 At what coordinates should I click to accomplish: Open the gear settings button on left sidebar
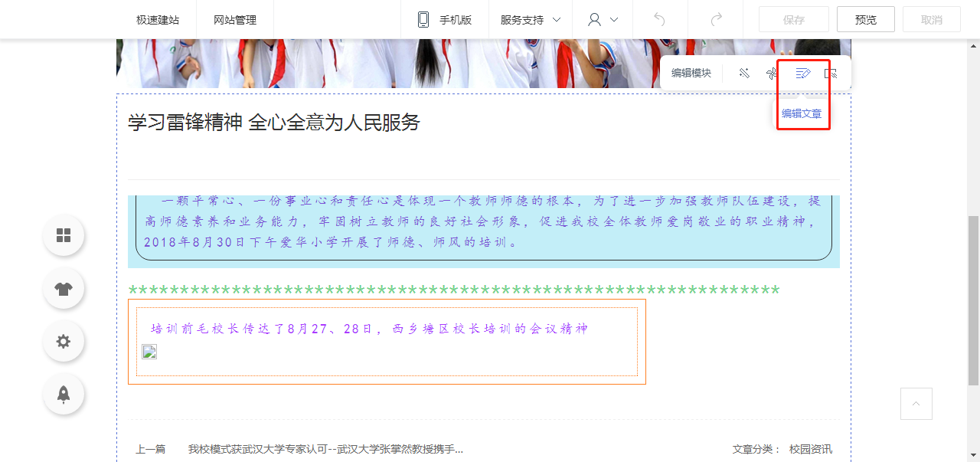[x=64, y=342]
